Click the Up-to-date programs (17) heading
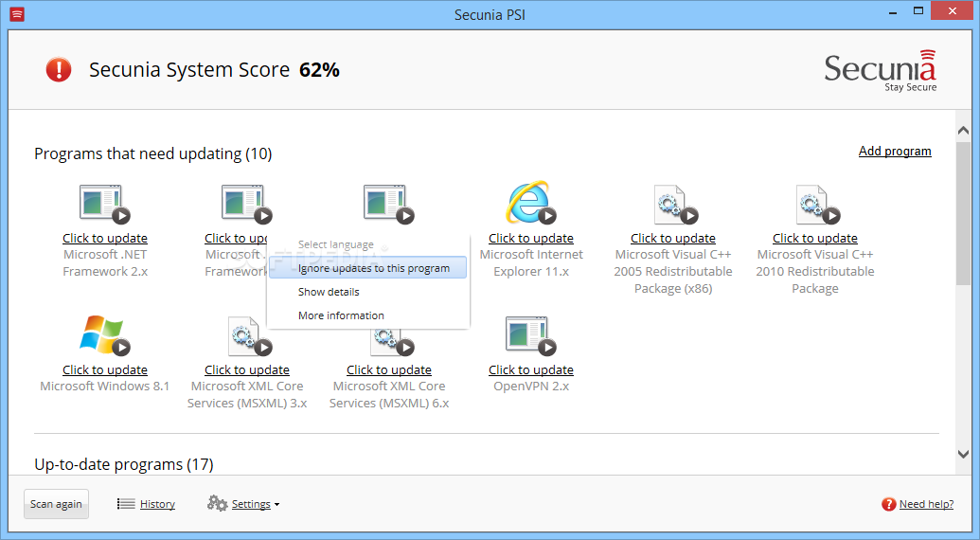The width and height of the screenshot is (980, 540). pos(124,464)
